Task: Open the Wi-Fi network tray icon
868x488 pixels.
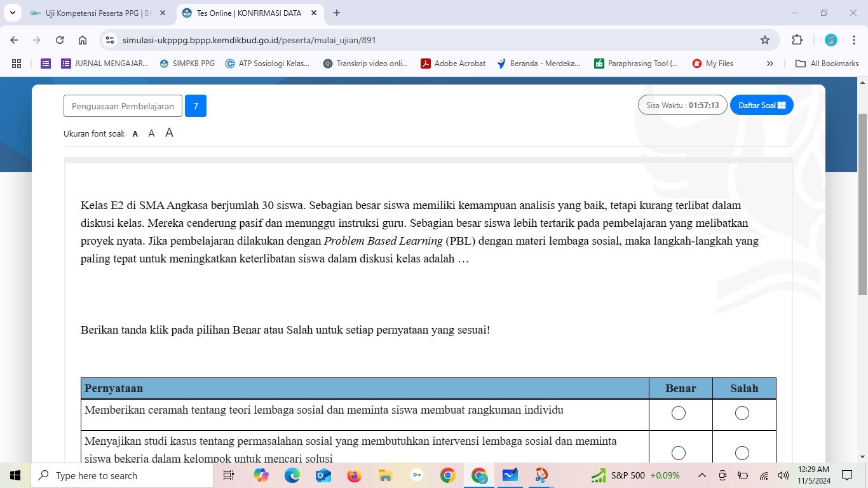Action: pyautogui.click(x=764, y=475)
